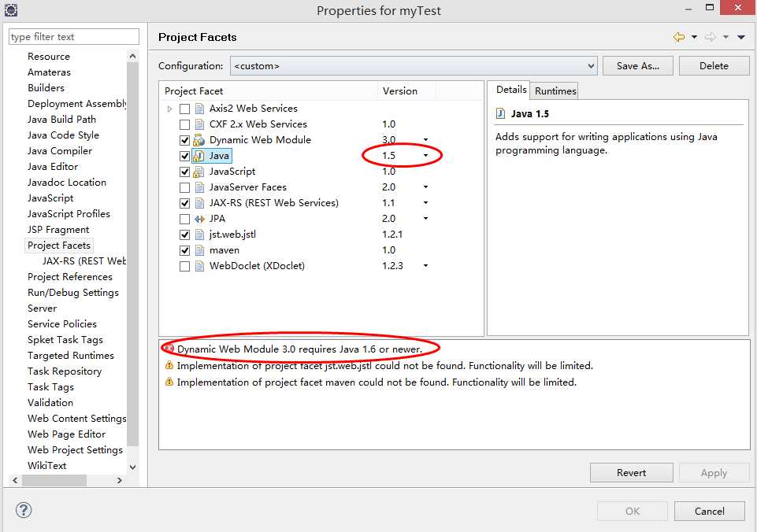Screen dimensions: 757x532
Task: Enable the Axis2 Web Services checkbox
Action: point(184,109)
